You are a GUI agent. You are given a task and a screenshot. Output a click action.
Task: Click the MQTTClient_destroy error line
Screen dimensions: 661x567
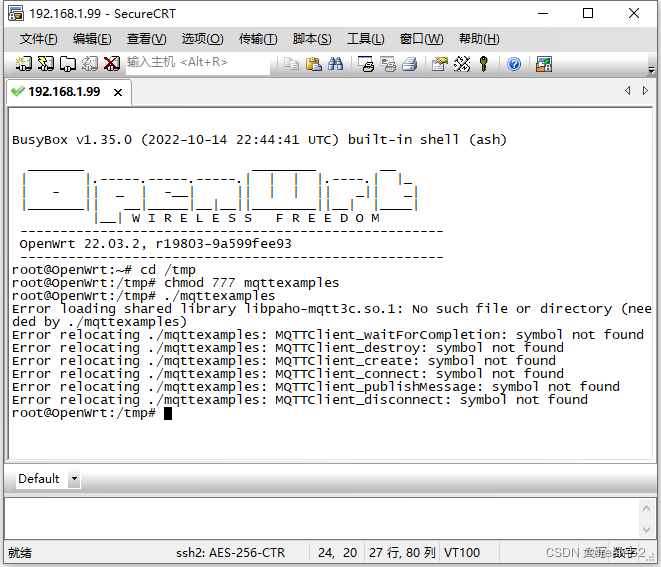point(288,348)
